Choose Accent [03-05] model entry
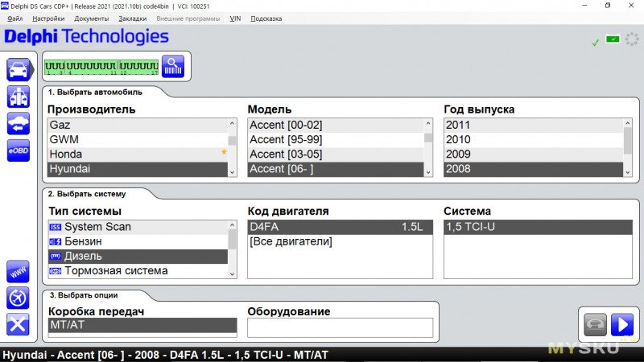The image size is (644, 362). 336,154
